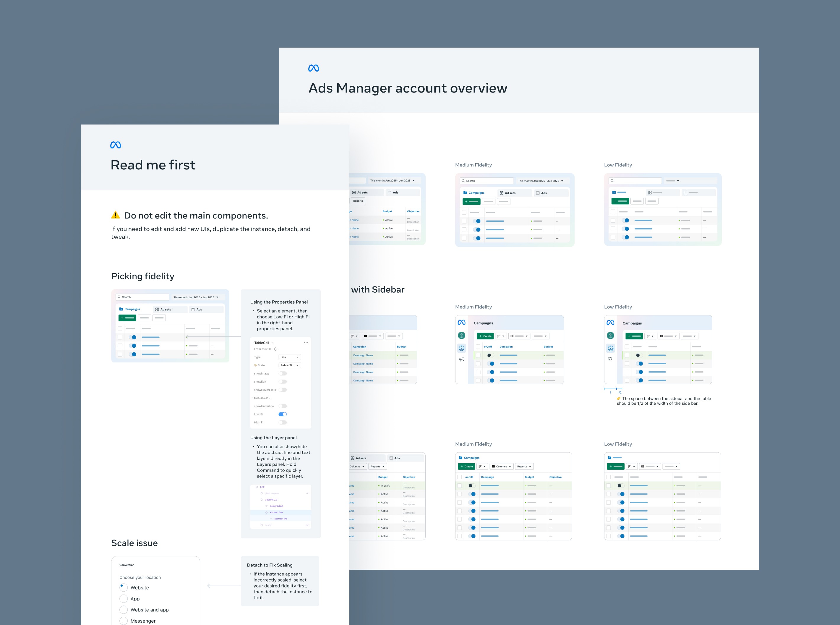Open the Type dropdown set to Link
Image resolution: width=840 pixels, height=625 pixels.
pyautogui.click(x=289, y=357)
